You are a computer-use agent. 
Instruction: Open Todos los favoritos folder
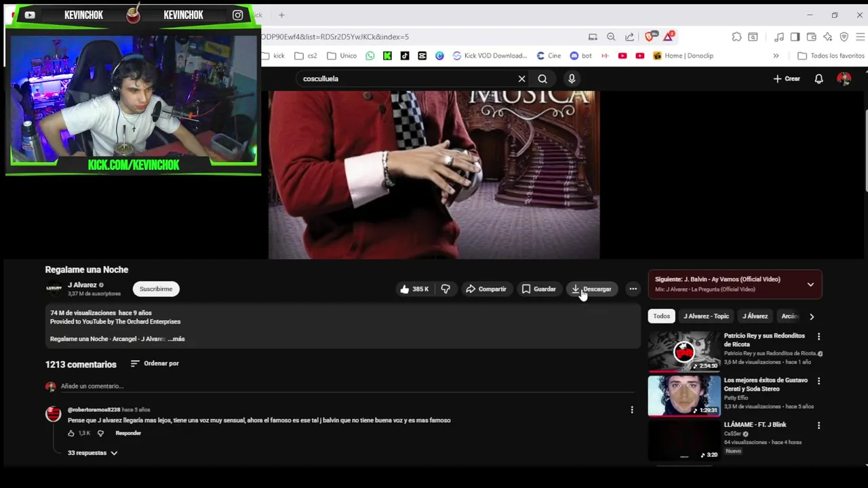831,56
